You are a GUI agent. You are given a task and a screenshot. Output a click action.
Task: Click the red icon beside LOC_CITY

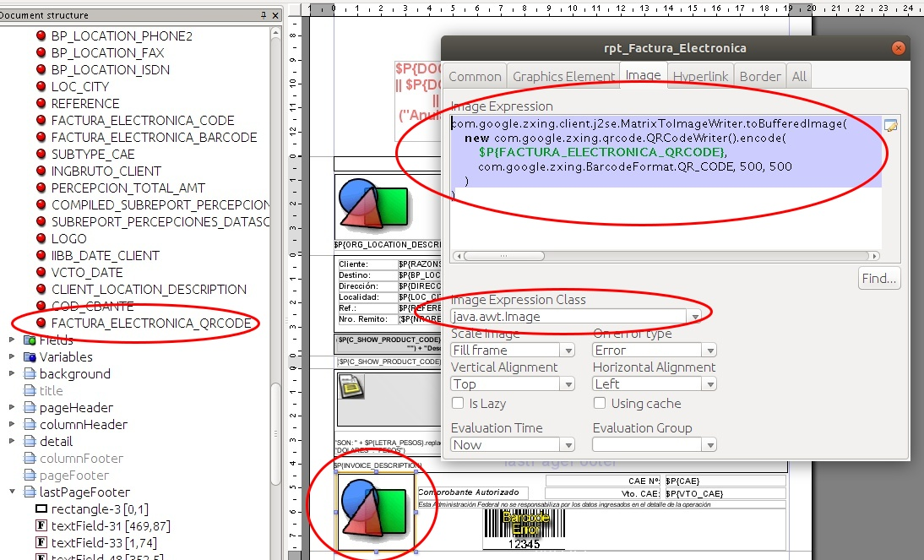[x=41, y=87]
